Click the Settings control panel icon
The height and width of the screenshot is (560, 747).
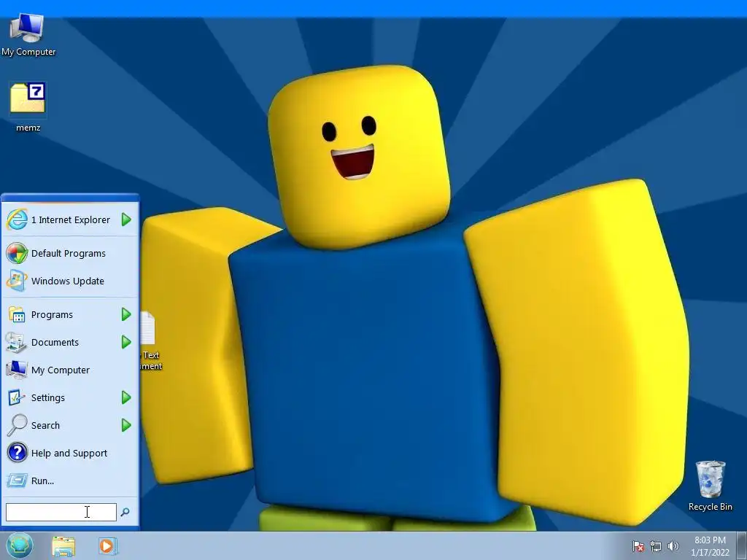point(17,397)
